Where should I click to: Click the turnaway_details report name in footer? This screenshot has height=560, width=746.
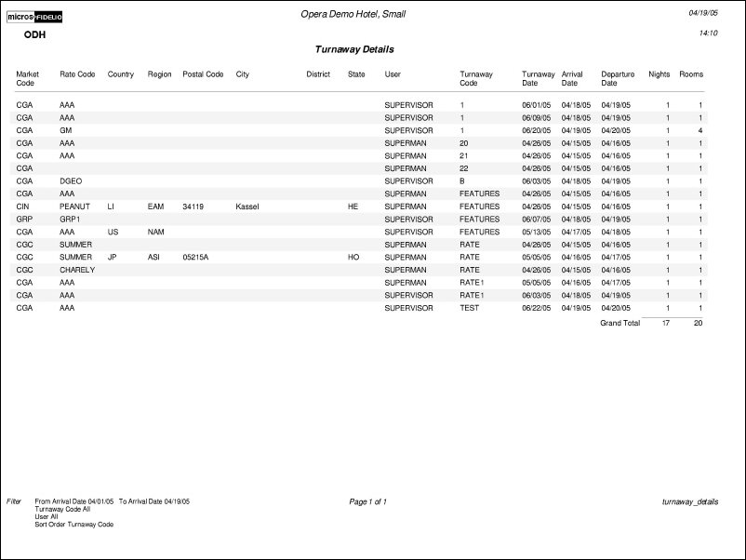(690, 501)
